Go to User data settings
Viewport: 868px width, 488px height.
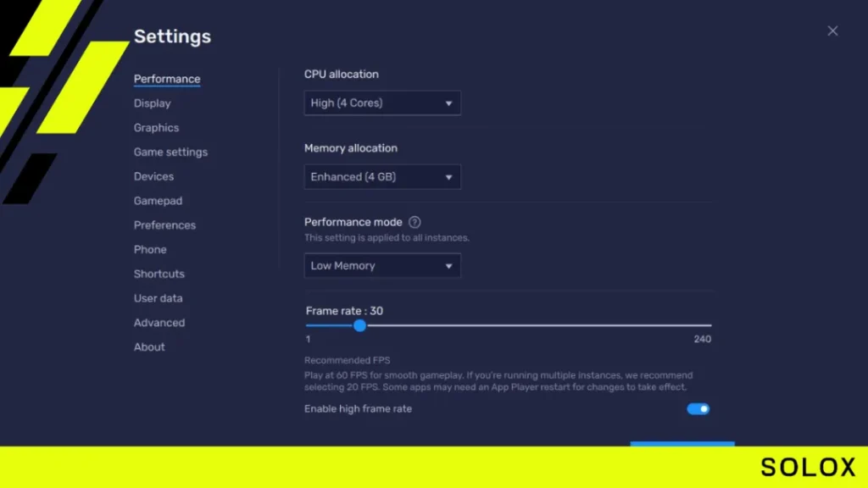pyautogui.click(x=158, y=298)
